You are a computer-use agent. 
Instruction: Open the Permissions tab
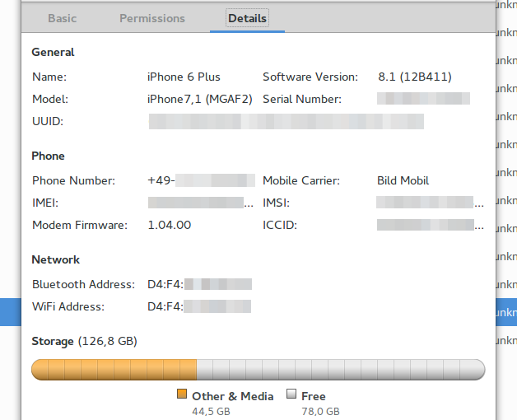point(152,18)
